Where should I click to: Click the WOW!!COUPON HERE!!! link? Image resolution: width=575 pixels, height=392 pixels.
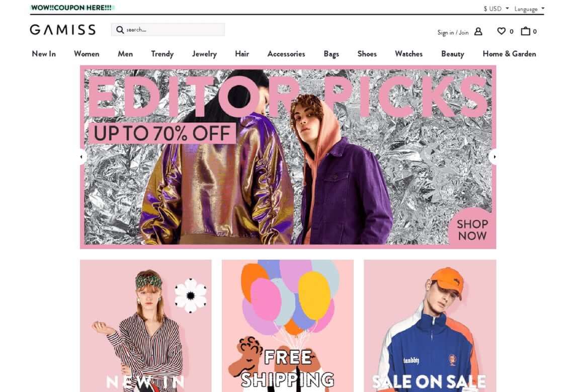pyautogui.click(x=71, y=8)
